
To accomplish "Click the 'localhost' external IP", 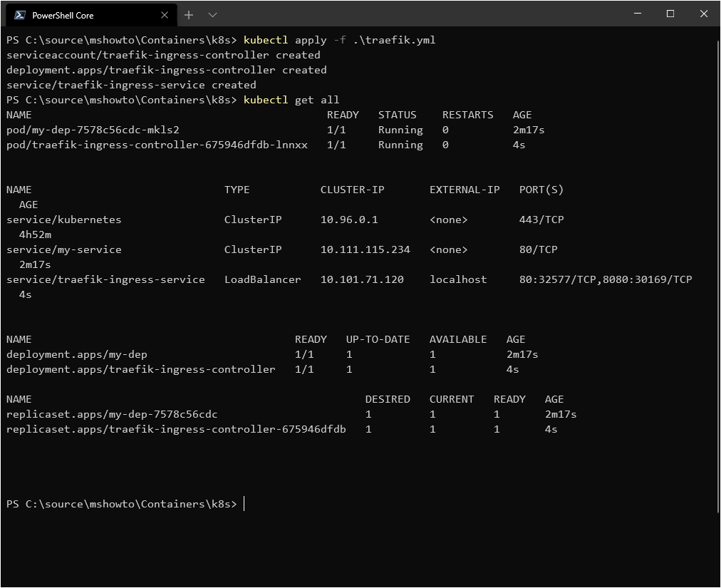I will click(x=458, y=279).
